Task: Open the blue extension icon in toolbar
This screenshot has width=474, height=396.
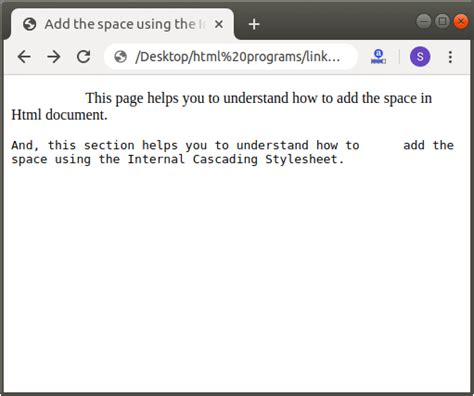Action: click(378, 57)
